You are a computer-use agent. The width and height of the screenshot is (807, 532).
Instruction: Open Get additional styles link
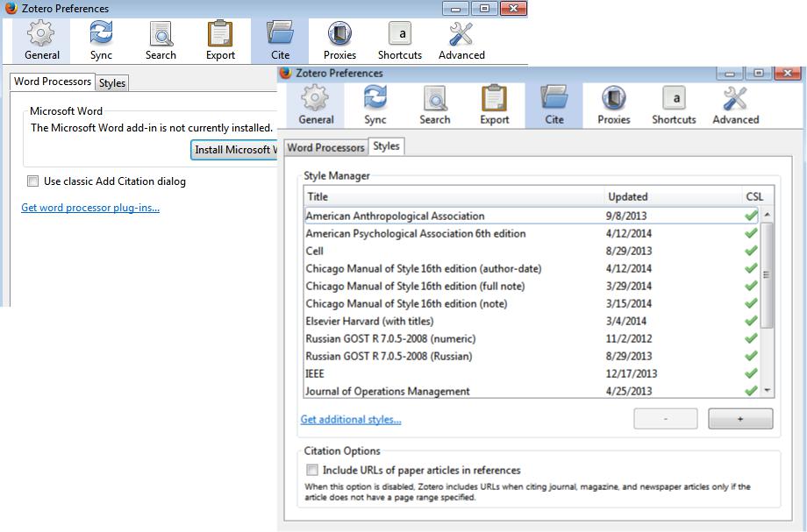(x=351, y=420)
